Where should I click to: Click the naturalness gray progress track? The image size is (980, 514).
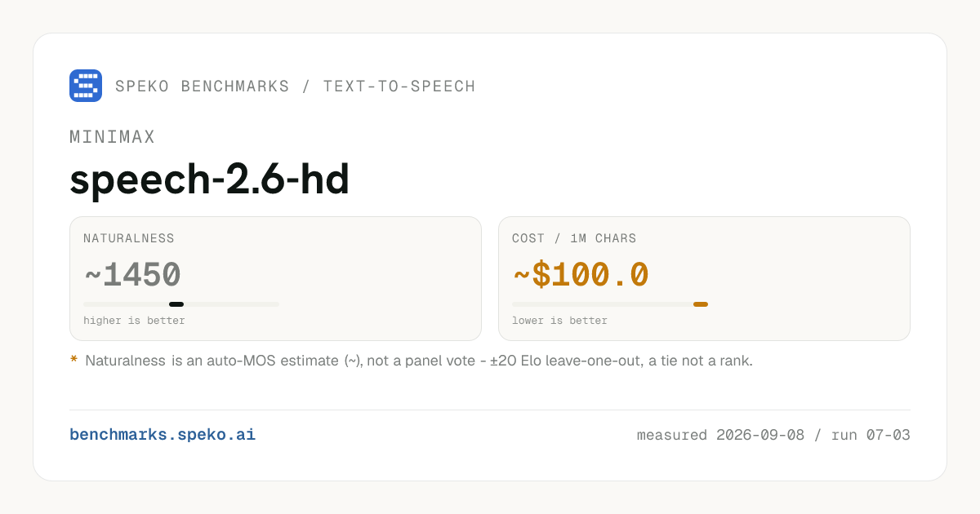[x=181, y=304]
